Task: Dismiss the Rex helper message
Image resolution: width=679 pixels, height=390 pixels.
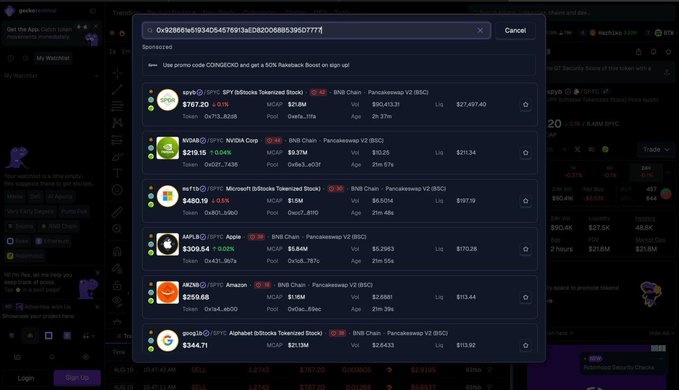Action: [x=97, y=273]
